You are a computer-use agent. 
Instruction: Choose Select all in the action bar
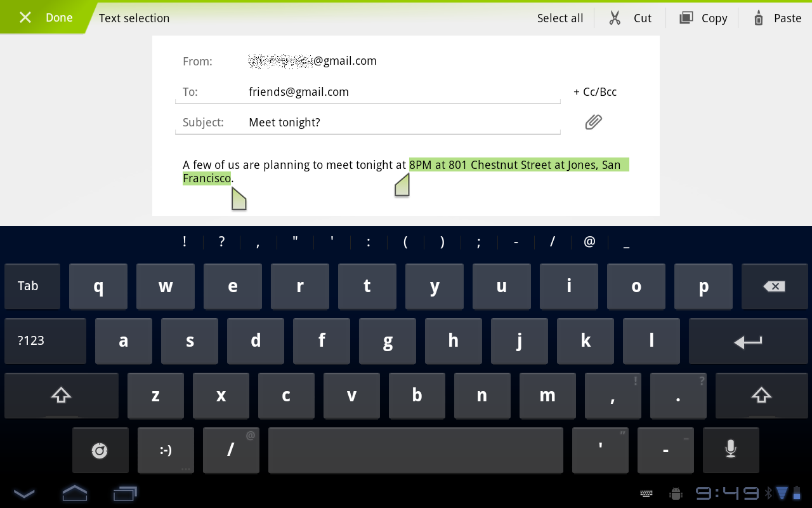click(x=560, y=18)
